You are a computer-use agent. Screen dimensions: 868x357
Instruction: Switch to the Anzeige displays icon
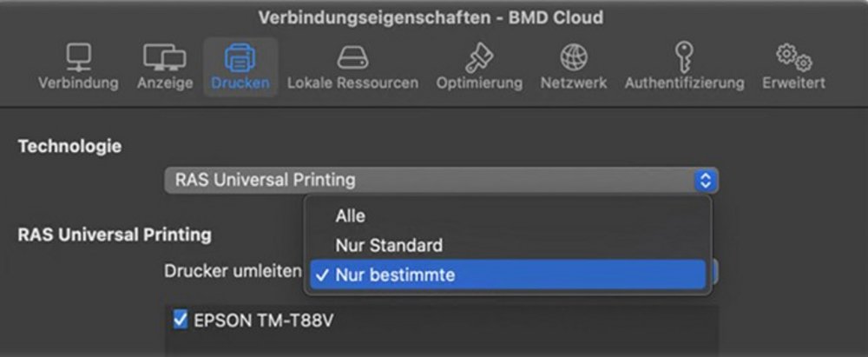click(164, 58)
